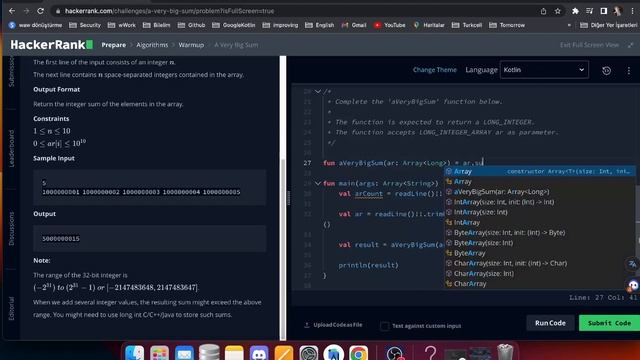Open the Language Kotlin dropdown
This screenshot has width=640, height=360.
(544, 70)
